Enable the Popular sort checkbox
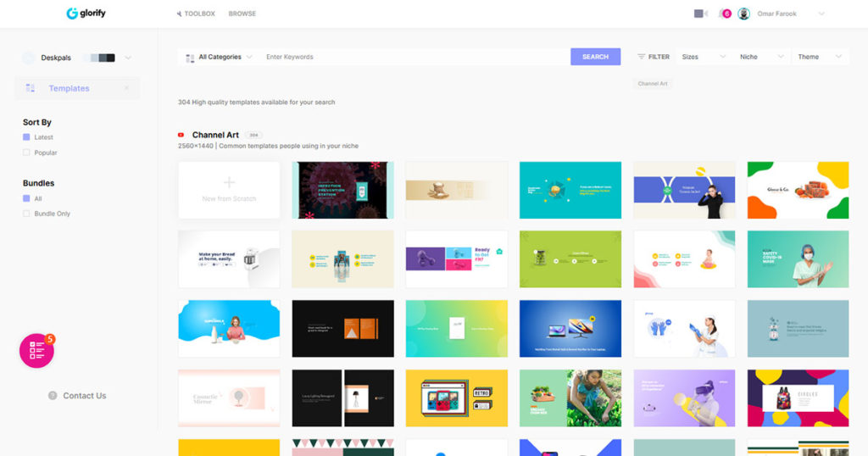Screen dimensions: 868x456 26,153
